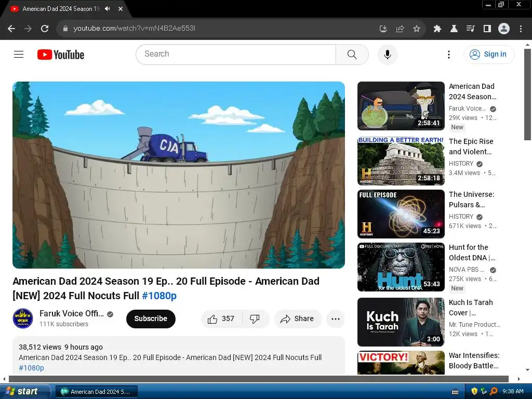
Task: Open YouTube settings three-dot menu
Action: coord(449,55)
